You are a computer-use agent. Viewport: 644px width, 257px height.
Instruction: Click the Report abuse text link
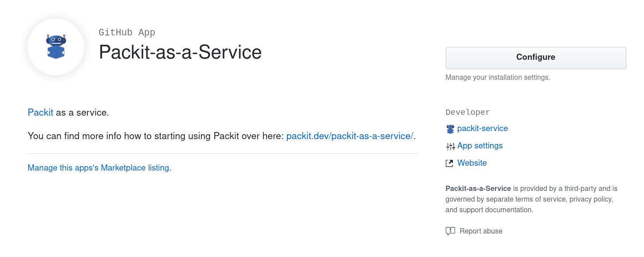point(481,231)
